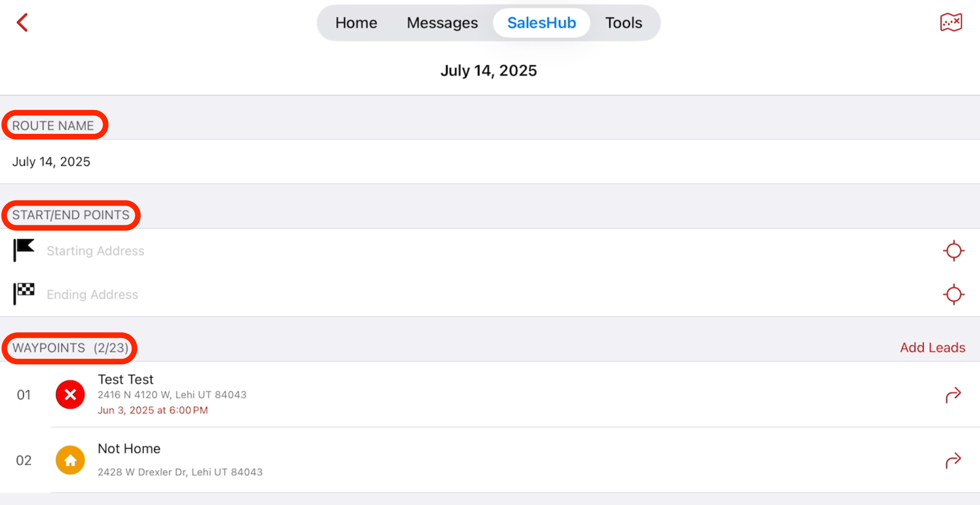Tap the black starting flag icon
Image resolution: width=980 pixels, height=505 pixels.
point(24,250)
